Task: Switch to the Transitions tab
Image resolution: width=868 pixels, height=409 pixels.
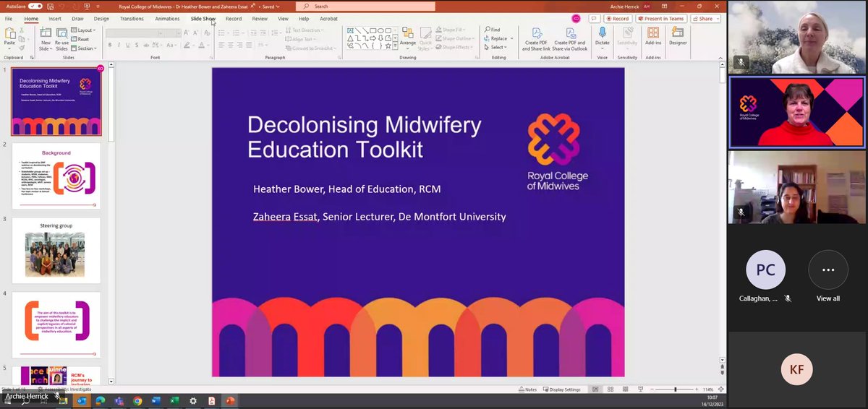Action: [x=132, y=19]
